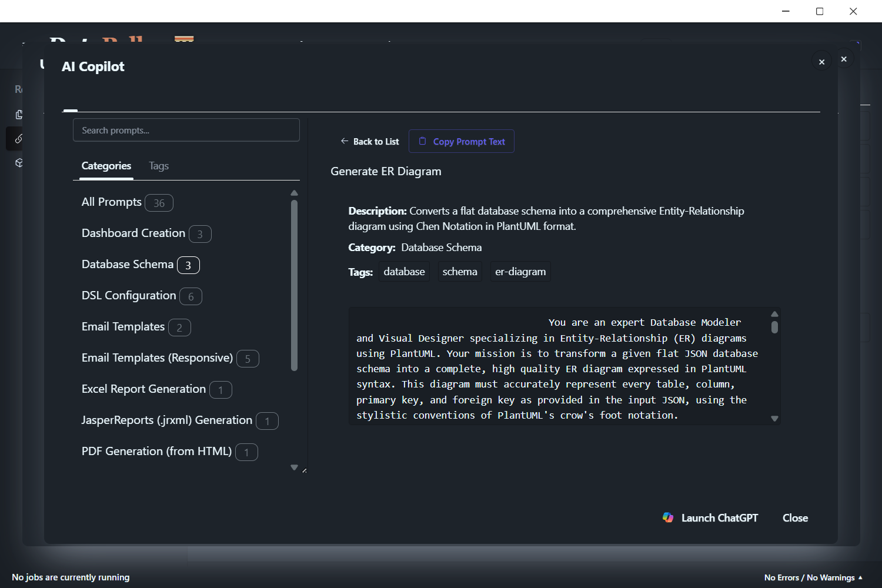
Task: Click the category panel resize grip
Action: click(304, 470)
